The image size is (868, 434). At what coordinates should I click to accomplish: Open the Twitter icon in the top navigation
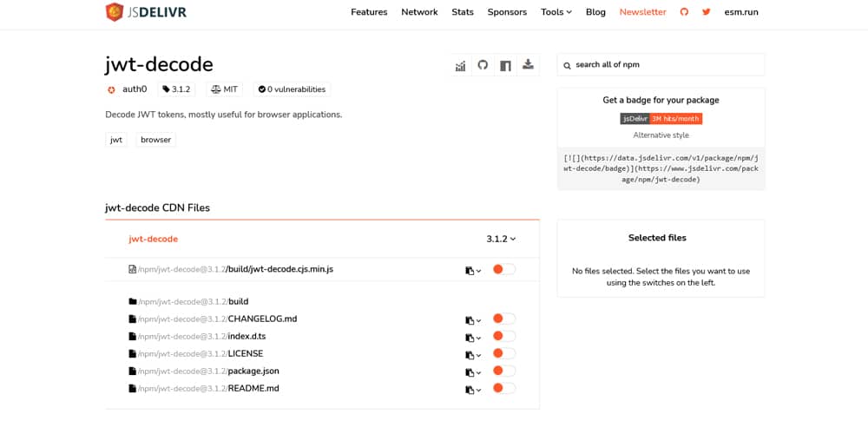(706, 11)
